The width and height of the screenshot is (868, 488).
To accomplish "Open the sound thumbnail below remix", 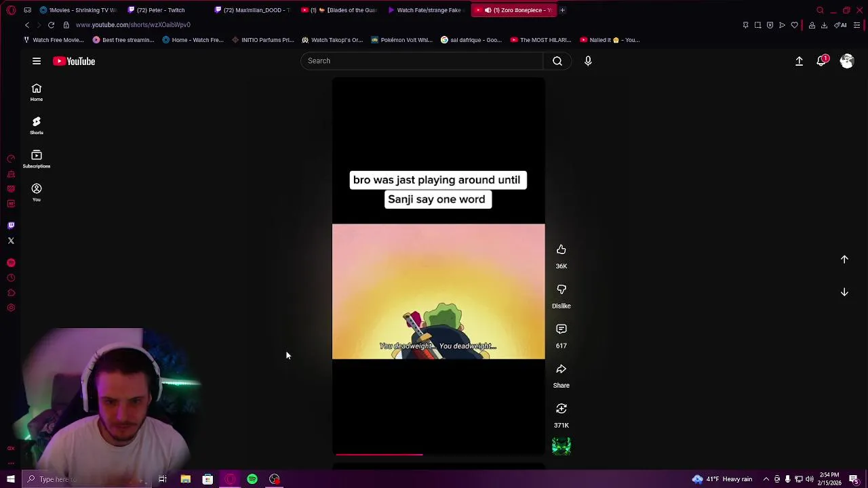I will [x=561, y=446].
